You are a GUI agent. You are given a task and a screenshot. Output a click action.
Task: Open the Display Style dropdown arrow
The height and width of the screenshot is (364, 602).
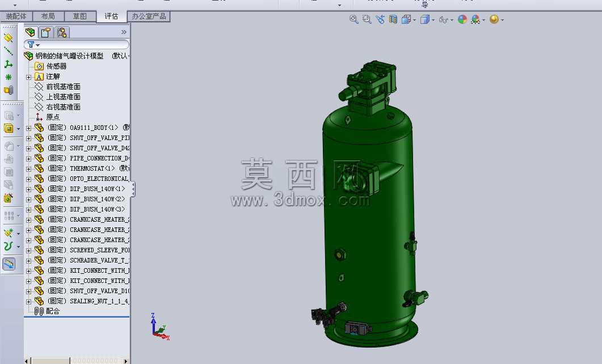pos(433,20)
